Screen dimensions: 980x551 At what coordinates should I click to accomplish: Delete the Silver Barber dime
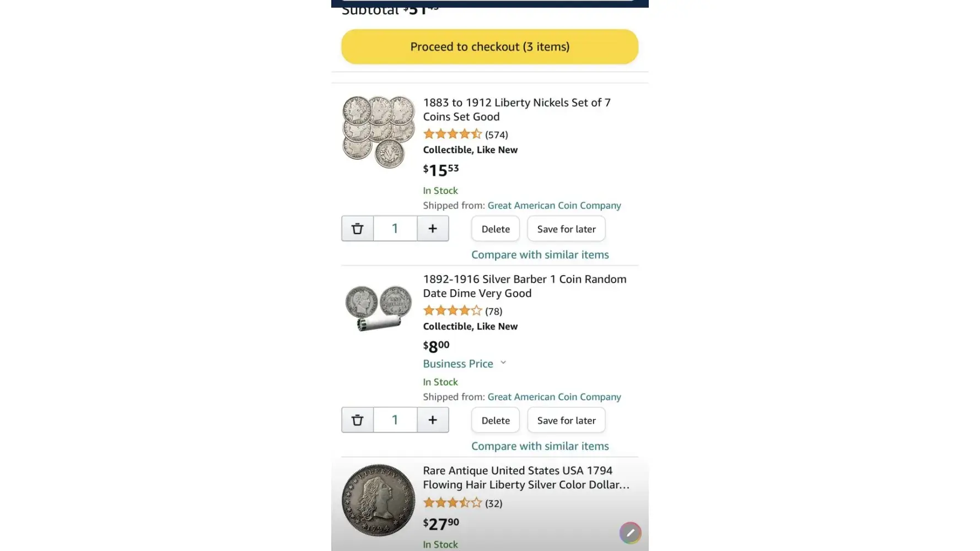click(496, 420)
